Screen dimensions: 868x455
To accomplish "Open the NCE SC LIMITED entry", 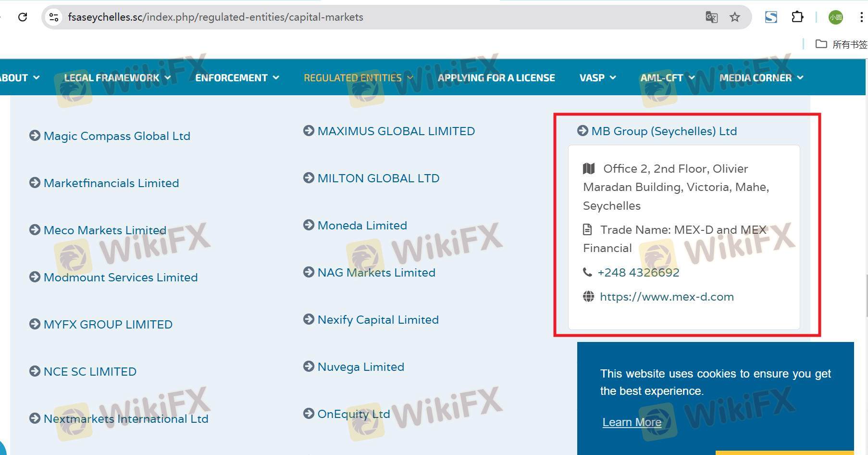I will (90, 371).
